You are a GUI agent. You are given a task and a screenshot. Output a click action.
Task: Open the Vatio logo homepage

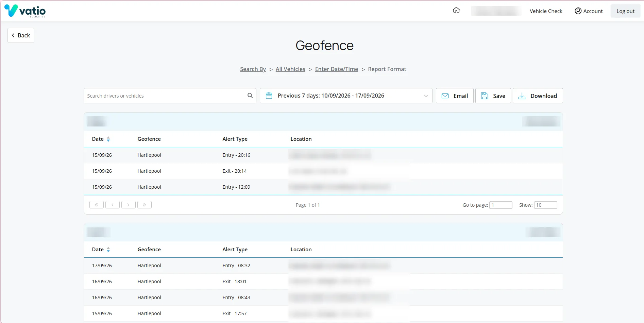pyautogui.click(x=25, y=11)
